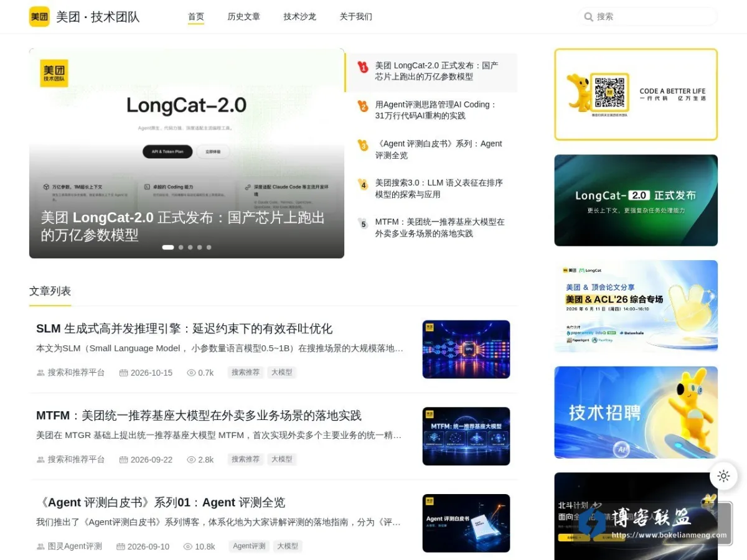Click 大模型 tag on MTFM article

point(281,460)
